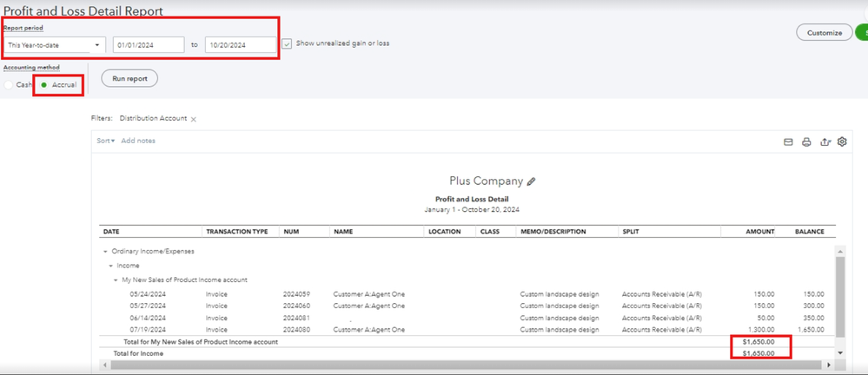Select Accrual accounting method
This screenshot has height=375, width=868.
pos(44,85)
